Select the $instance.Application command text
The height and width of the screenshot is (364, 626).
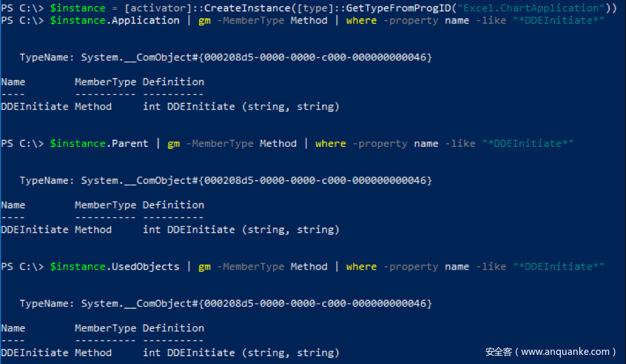click(115, 20)
